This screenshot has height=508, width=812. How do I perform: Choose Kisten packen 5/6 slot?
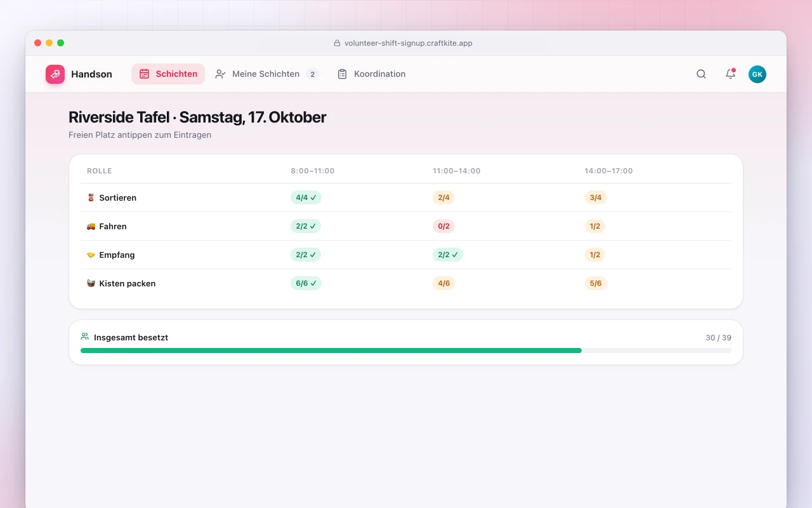tap(596, 283)
